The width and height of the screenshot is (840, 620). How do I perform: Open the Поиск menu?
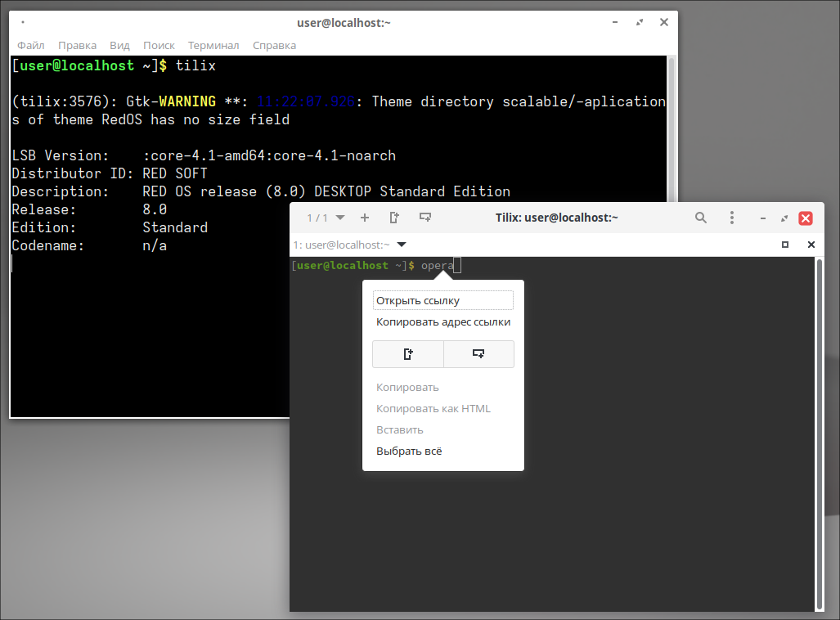click(159, 46)
